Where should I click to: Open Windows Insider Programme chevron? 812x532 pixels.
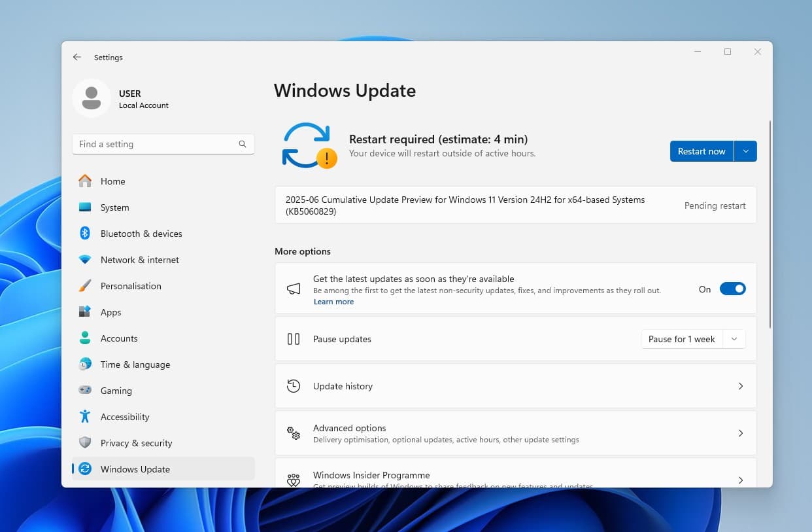(741, 480)
